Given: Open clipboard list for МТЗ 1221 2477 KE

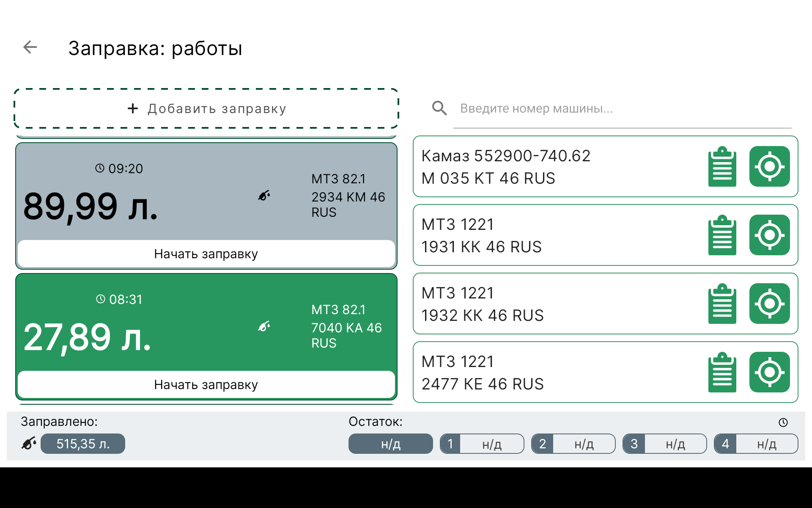Looking at the screenshot, I should pyautogui.click(x=722, y=373).
